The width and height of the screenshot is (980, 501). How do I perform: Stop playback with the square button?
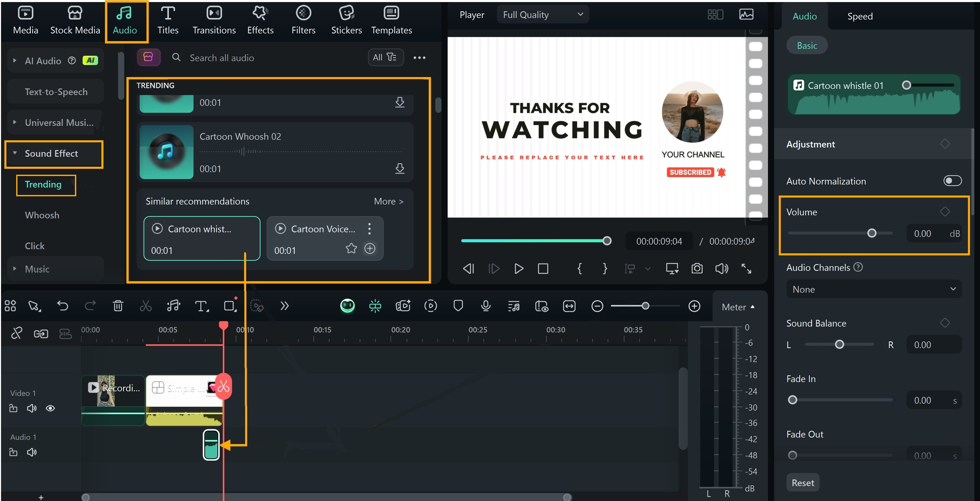coord(543,269)
